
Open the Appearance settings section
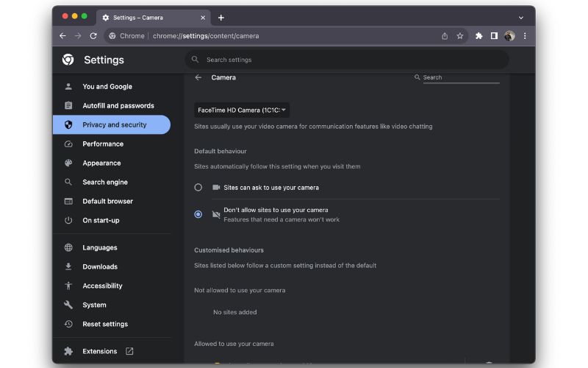[101, 163]
